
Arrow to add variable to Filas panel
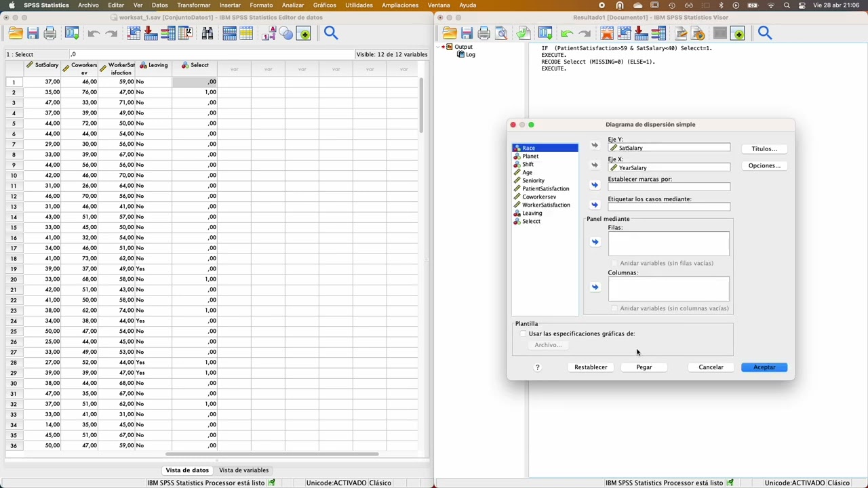pos(595,242)
